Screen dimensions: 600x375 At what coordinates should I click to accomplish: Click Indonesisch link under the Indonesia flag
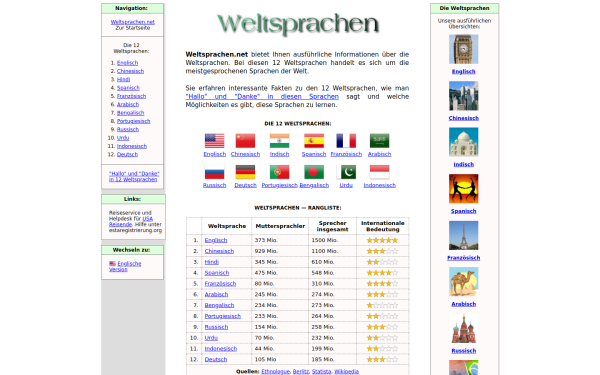click(379, 186)
